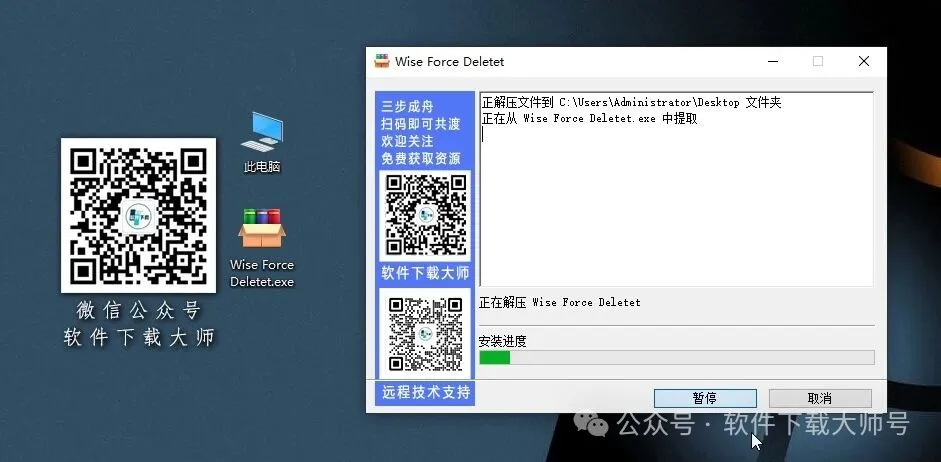Image resolution: width=941 pixels, height=462 pixels.
Task: Click the 远程技术支持 label
Action: 425,393
